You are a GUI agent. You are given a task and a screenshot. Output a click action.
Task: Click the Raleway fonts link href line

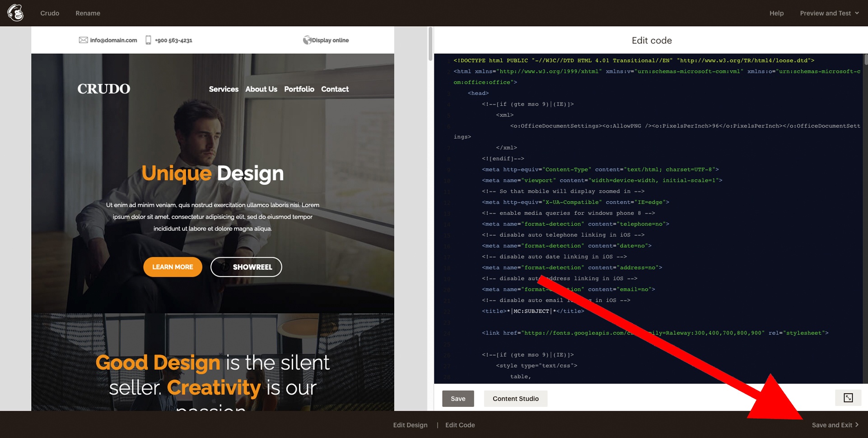point(655,333)
